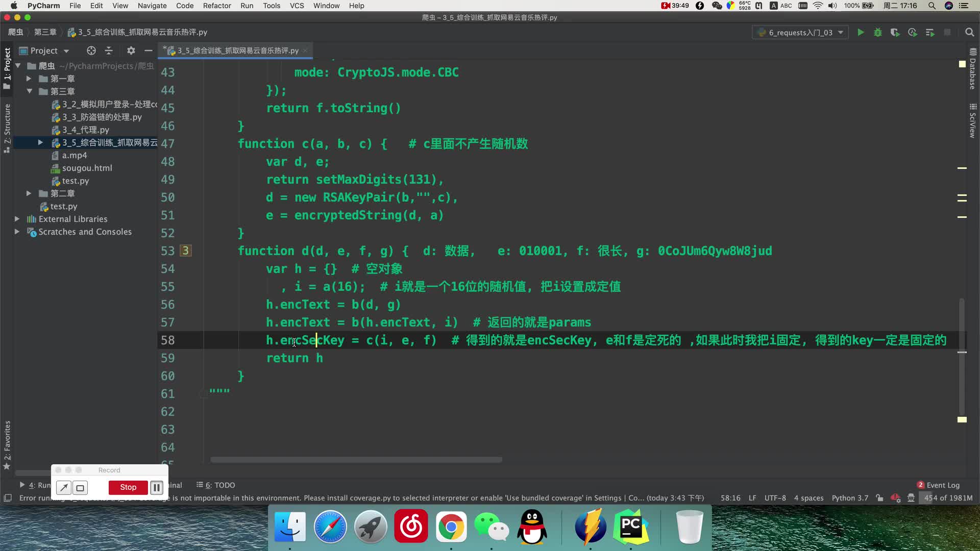This screenshot has width=980, height=551.
Task: Open WeChat from the dock
Action: [x=492, y=527]
